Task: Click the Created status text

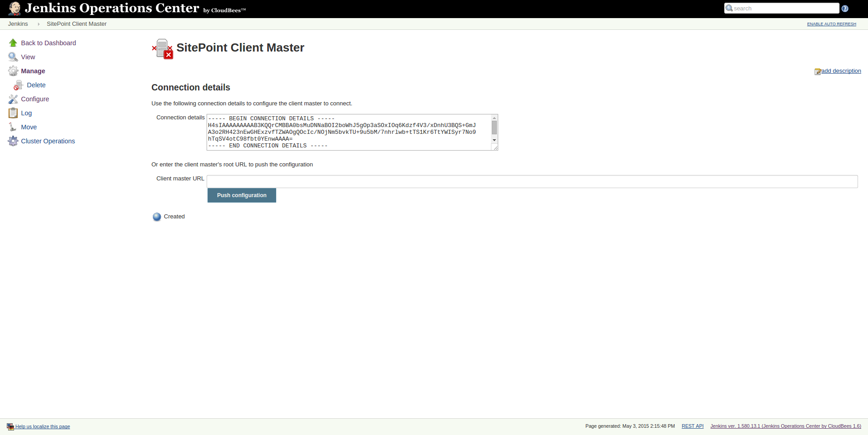Action: pyautogui.click(x=175, y=217)
